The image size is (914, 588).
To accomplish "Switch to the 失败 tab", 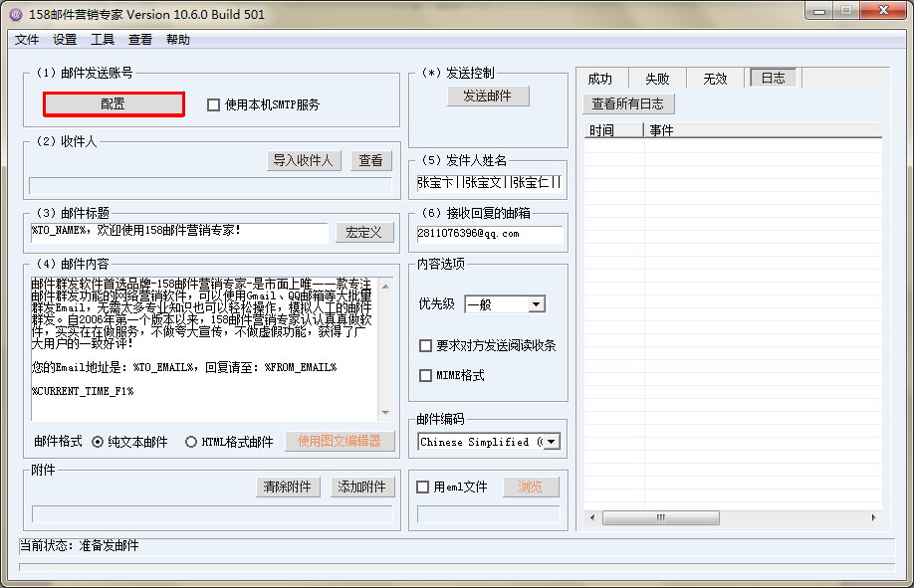I will (657, 79).
